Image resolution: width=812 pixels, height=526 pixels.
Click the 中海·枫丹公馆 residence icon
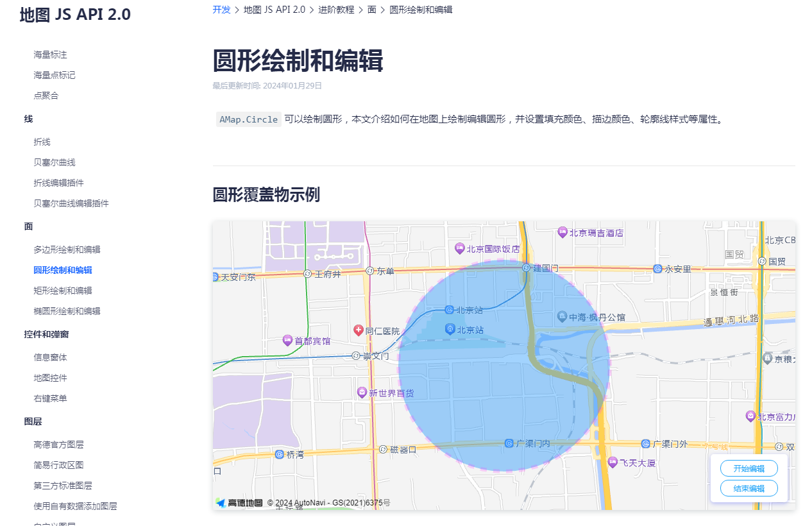(562, 317)
